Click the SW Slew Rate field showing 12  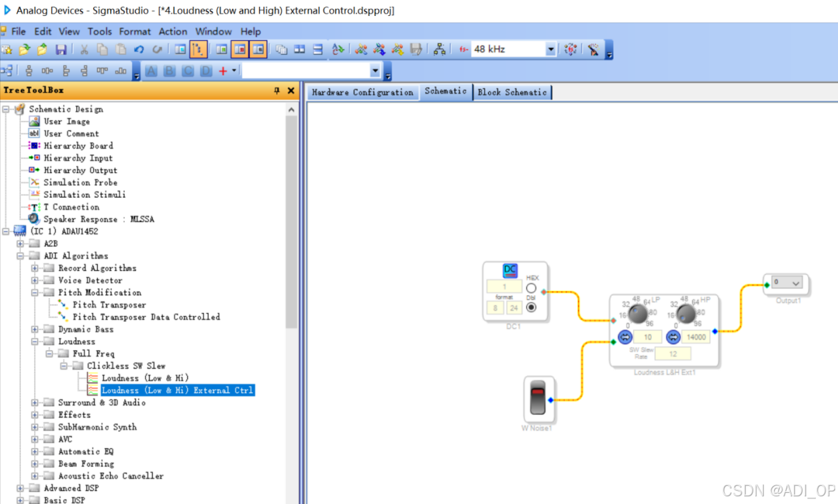point(672,354)
